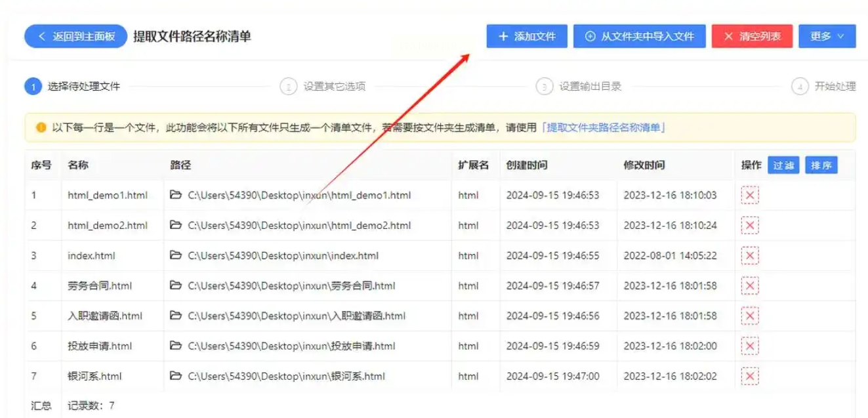Open folder icon for html_demo1.html path
Image resolution: width=868 pixels, height=418 pixels.
[175, 195]
